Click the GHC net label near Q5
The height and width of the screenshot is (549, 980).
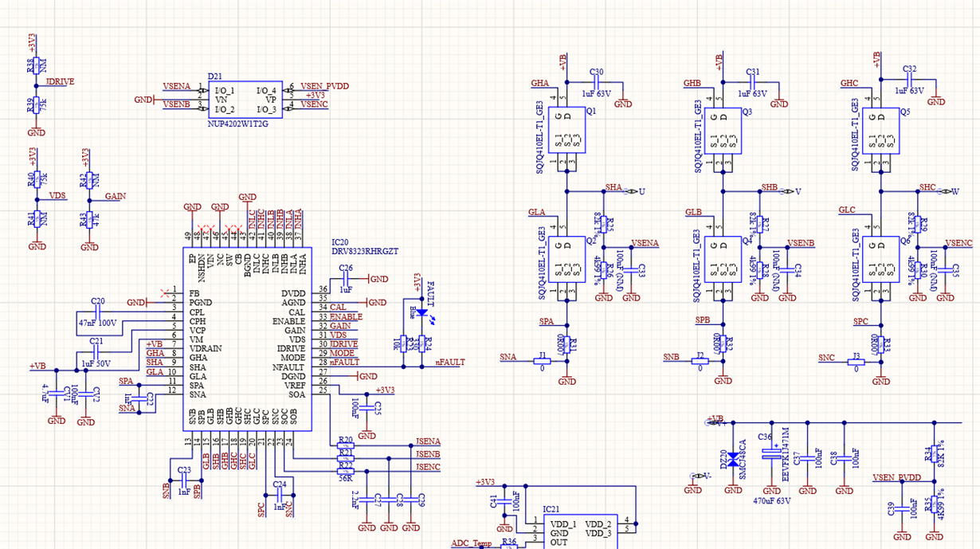(x=849, y=83)
